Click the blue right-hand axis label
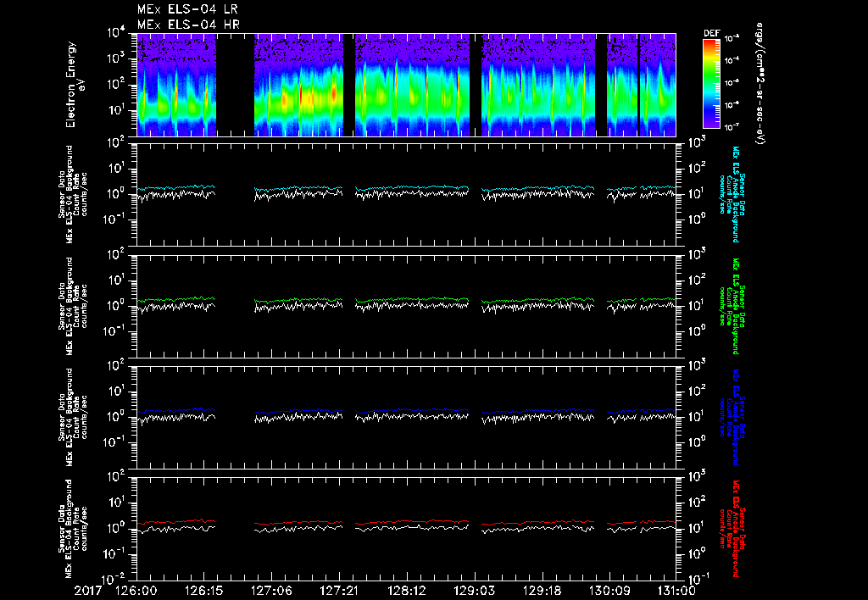 (732, 417)
